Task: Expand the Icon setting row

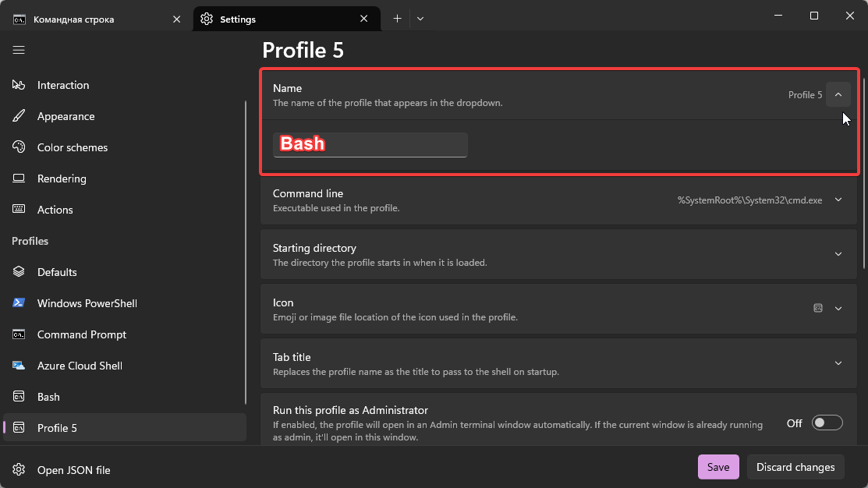Action: (838, 309)
